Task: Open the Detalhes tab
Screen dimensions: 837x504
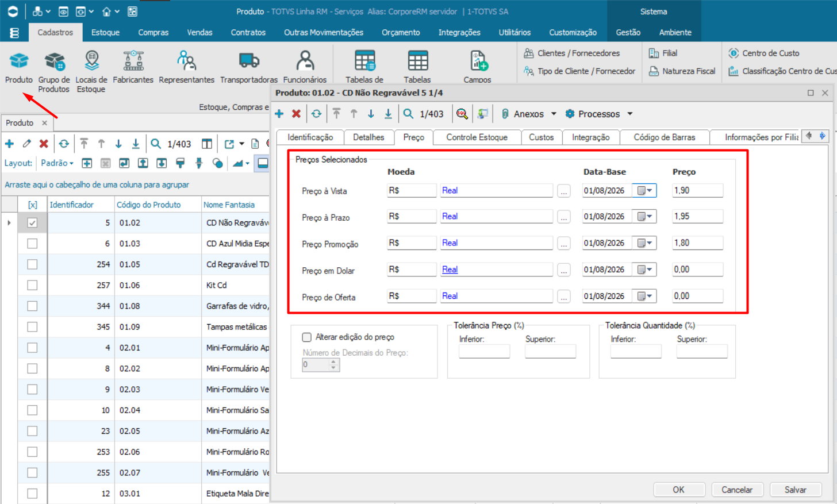Action: (x=368, y=137)
